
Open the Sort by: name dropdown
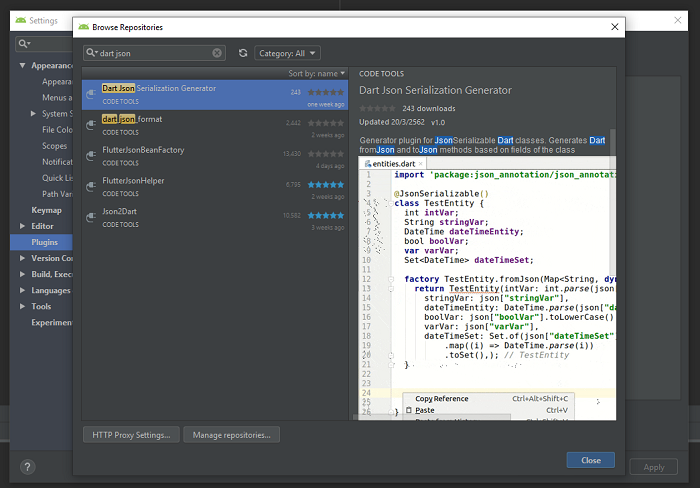[317, 73]
